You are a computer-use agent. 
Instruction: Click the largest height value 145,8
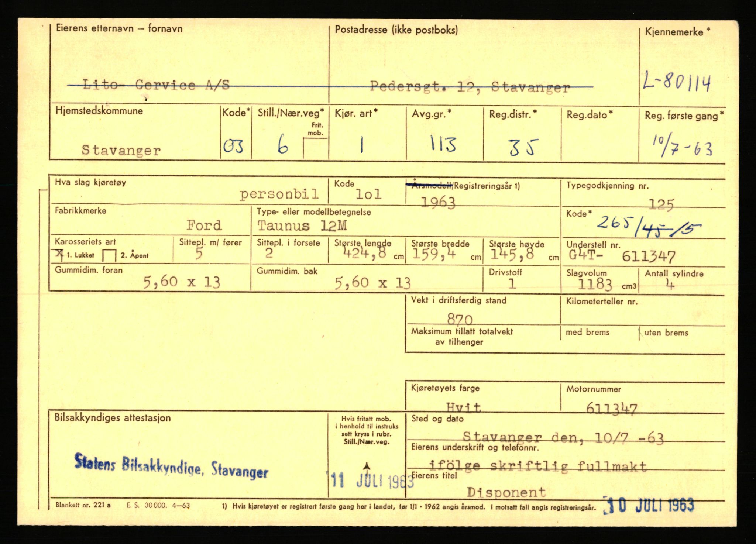[512, 254]
